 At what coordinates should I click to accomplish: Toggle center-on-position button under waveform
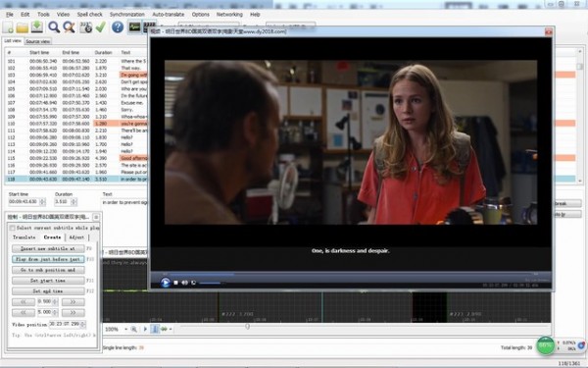(x=155, y=330)
